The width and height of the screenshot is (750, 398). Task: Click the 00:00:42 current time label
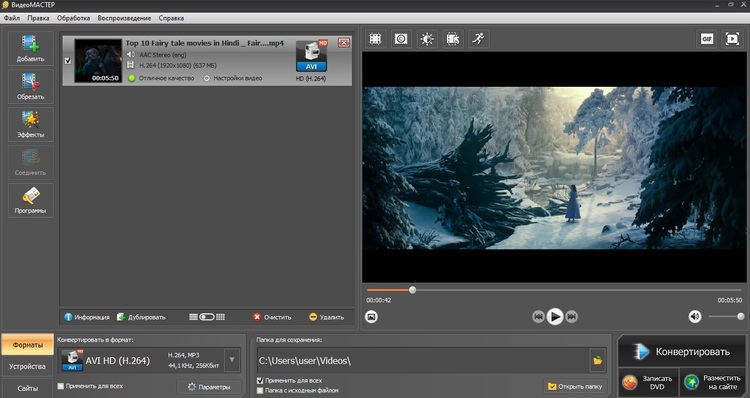[x=379, y=300]
